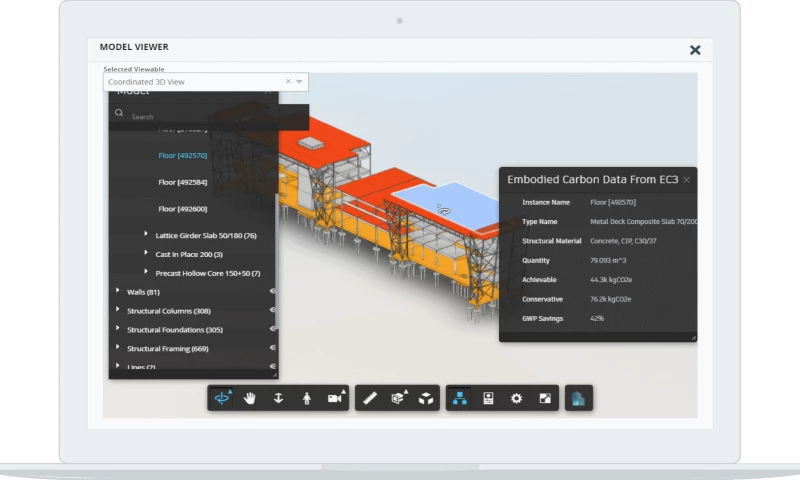Hide the Structural Columns (308) category
The height and width of the screenshot is (480, 800).
(x=273, y=311)
